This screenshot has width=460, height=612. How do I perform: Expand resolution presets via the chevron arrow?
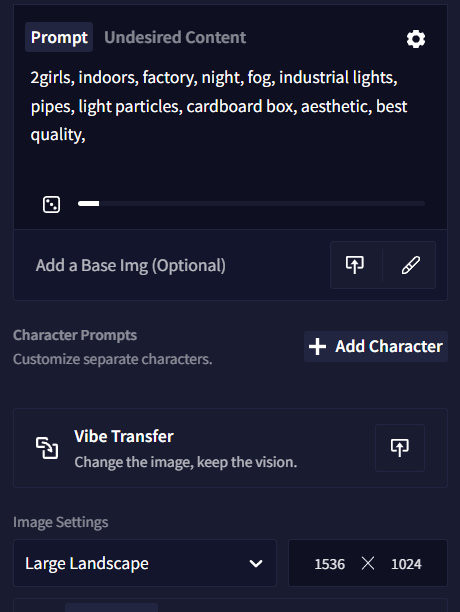[256, 564]
